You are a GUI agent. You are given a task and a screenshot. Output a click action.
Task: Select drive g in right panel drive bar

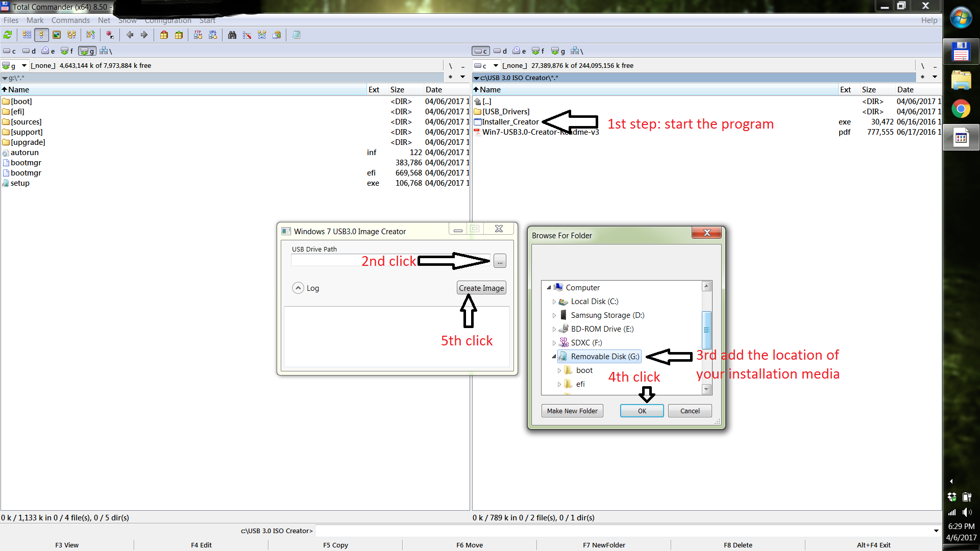point(558,51)
